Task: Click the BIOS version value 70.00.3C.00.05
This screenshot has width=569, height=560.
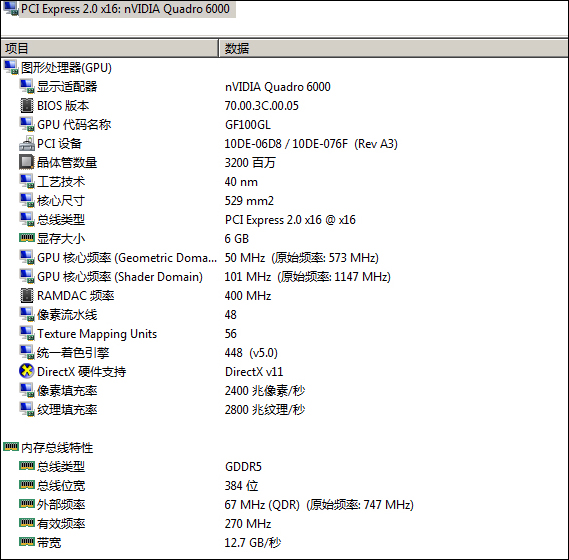Action: point(262,106)
